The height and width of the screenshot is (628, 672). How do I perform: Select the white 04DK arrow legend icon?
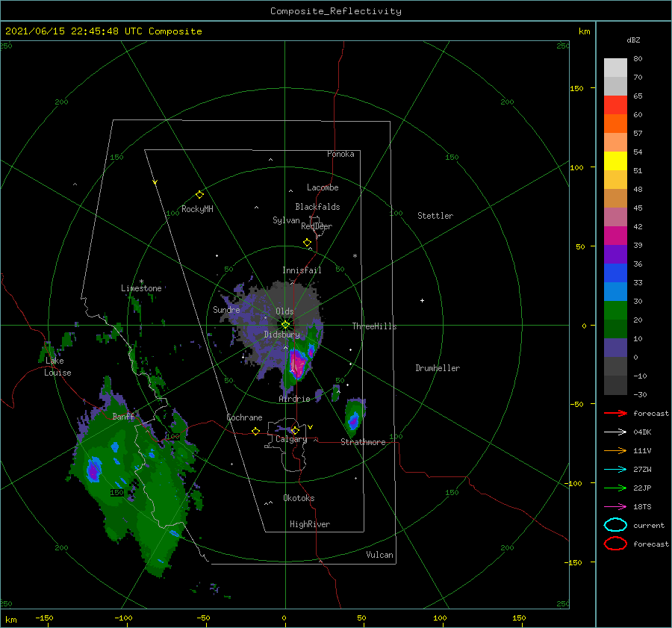click(615, 432)
